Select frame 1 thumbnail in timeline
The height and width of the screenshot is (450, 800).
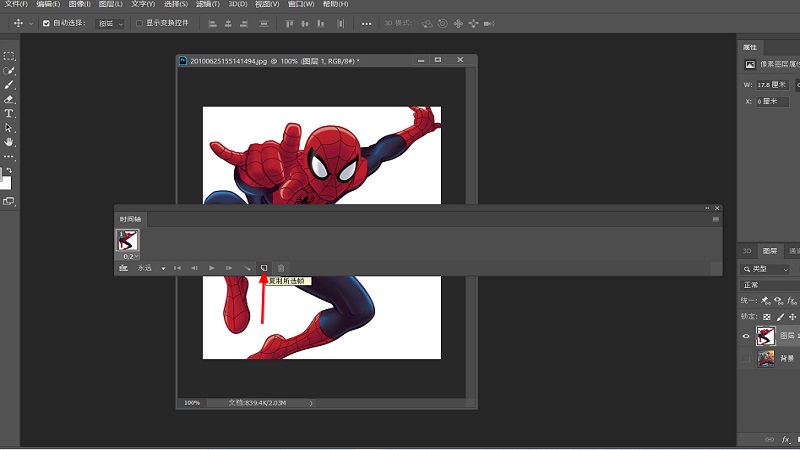click(x=127, y=240)
